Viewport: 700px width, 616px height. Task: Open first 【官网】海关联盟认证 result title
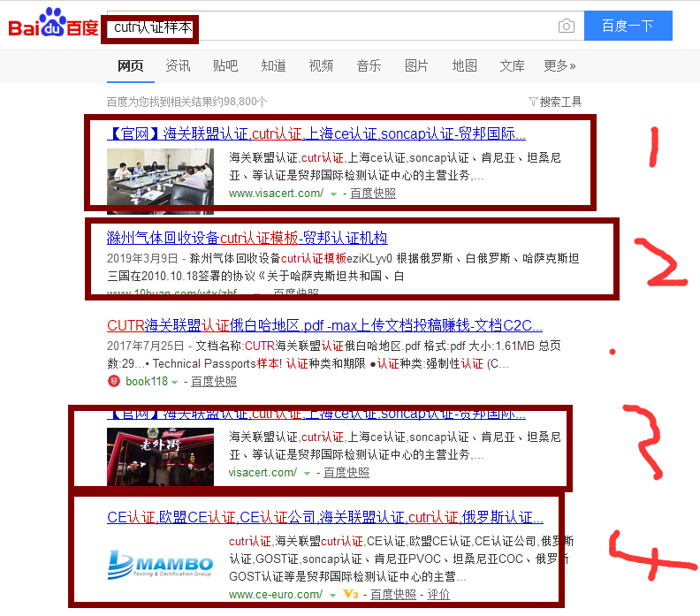point(316,133)
